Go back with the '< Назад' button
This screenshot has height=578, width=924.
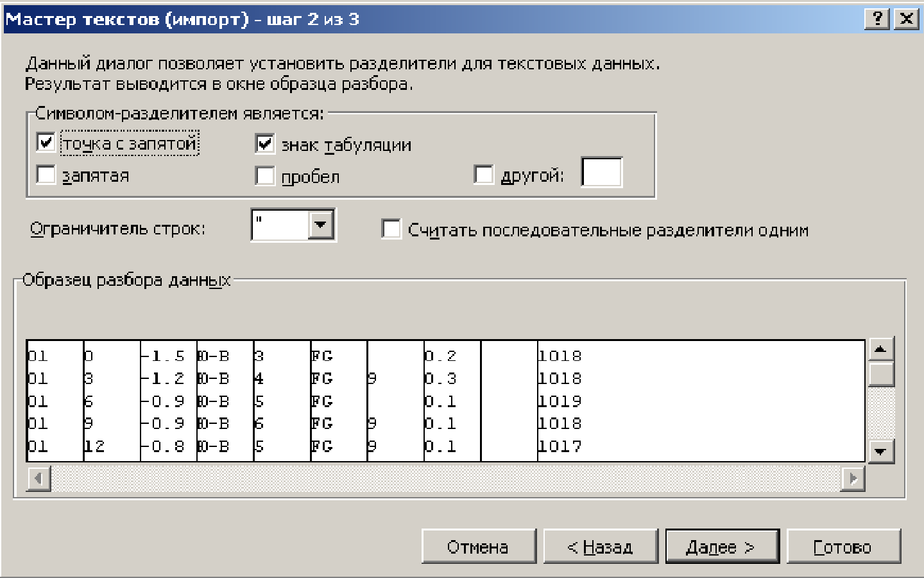click(600, 547)
